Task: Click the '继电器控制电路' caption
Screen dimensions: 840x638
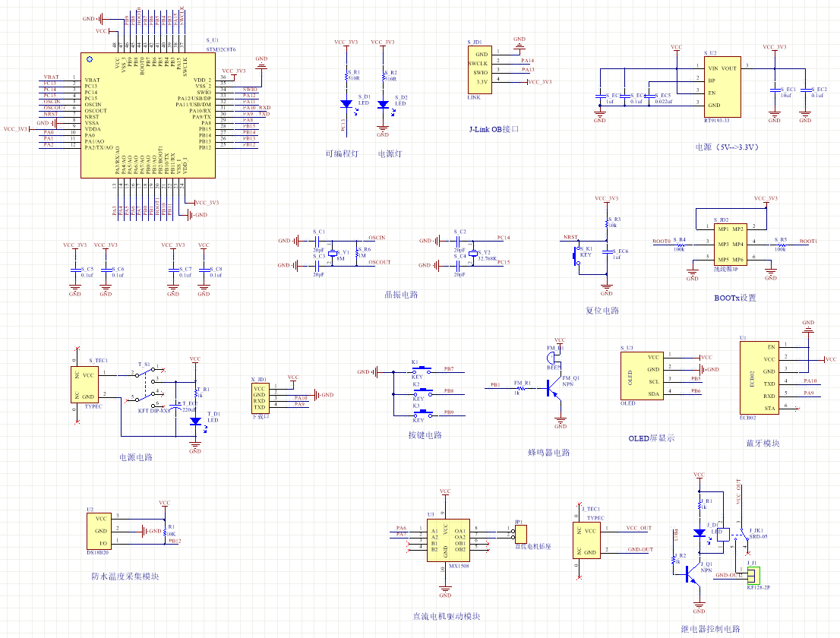Action: pos(710,629)
